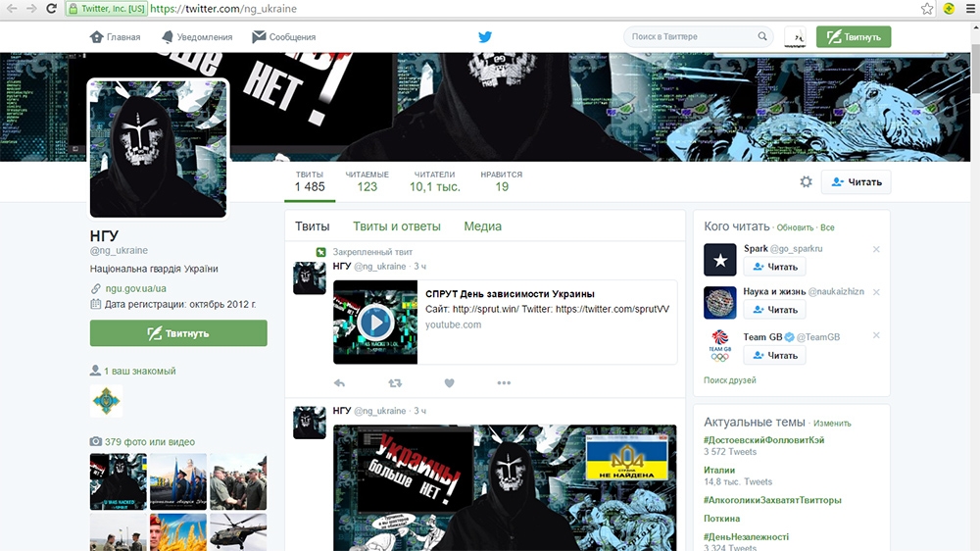The width and height of the screenshot is (980, 551).
Task: View the 123 Читаемые following list
Action: pos(367,181)
